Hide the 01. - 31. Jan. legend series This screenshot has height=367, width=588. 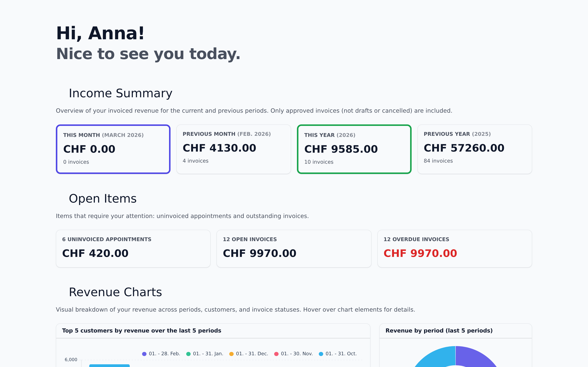coord(205,354)
